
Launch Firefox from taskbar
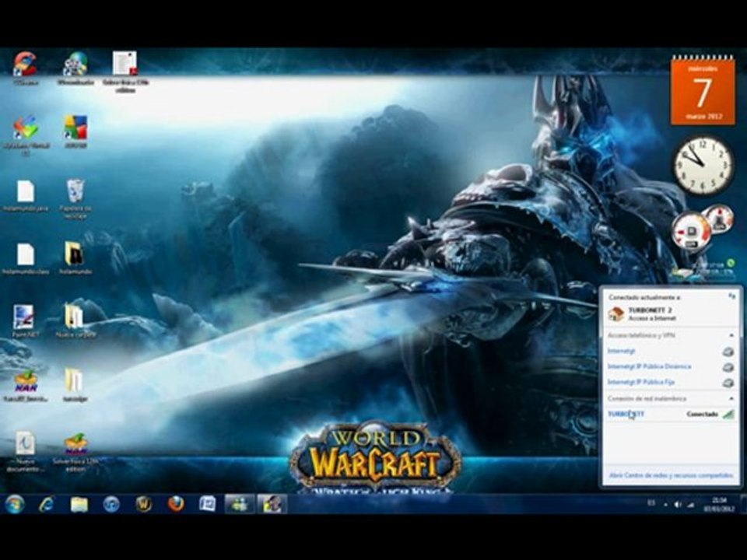coord(176,504)
